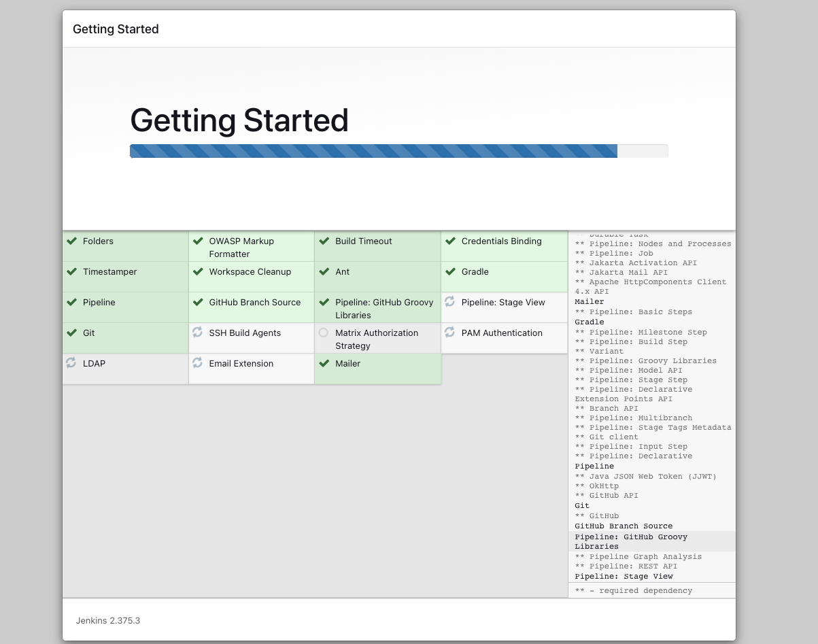818x644 pixels.
Task: Click the green checkmark beside Folders
Action: [x=71, y=241]
